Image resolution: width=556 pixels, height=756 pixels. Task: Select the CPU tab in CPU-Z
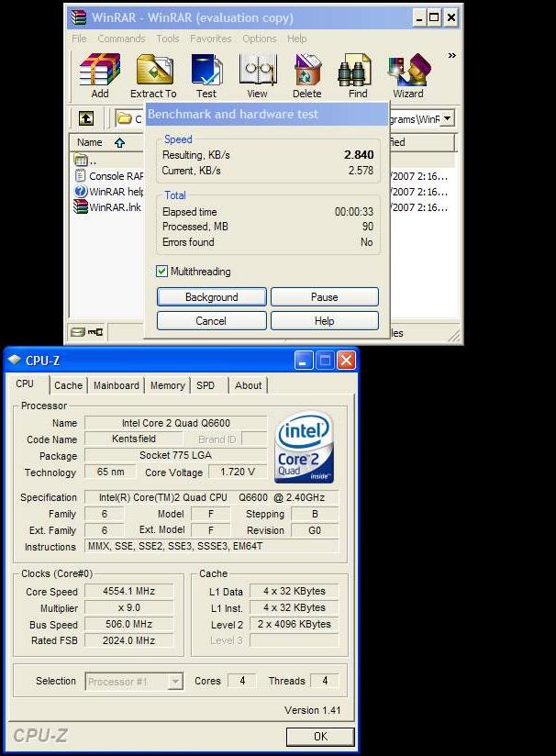point(25,384)
